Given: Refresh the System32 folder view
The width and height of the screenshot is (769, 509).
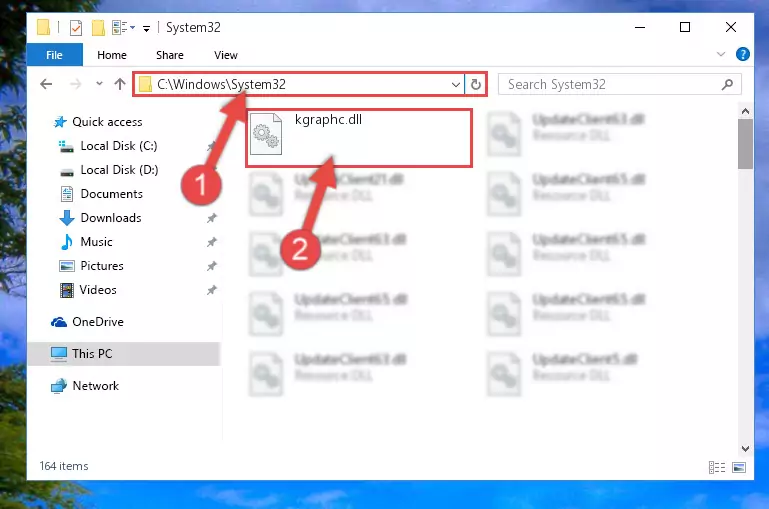Looking at the screenshot, I should pyautogui.click(x=476, y=84).
